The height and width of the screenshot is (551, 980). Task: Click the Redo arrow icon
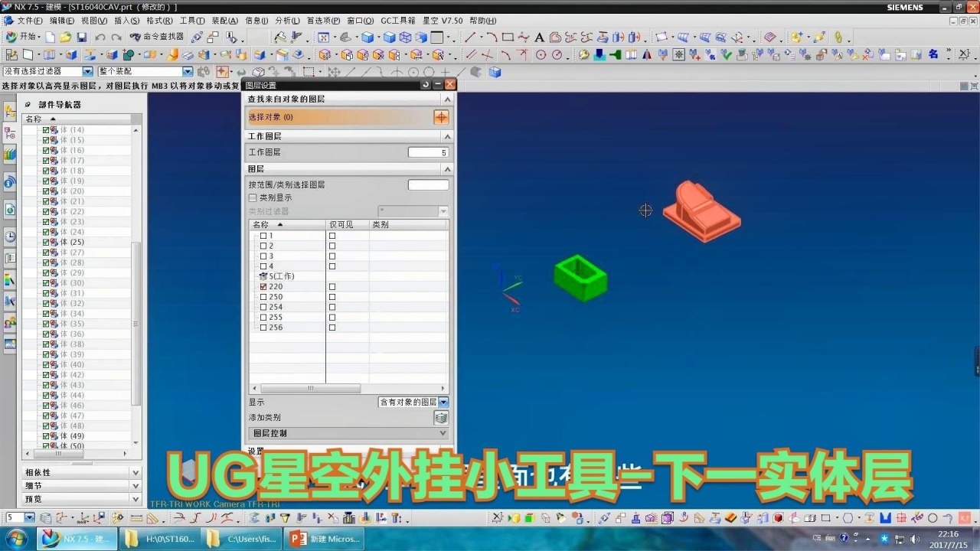click(x=116, y=37)
